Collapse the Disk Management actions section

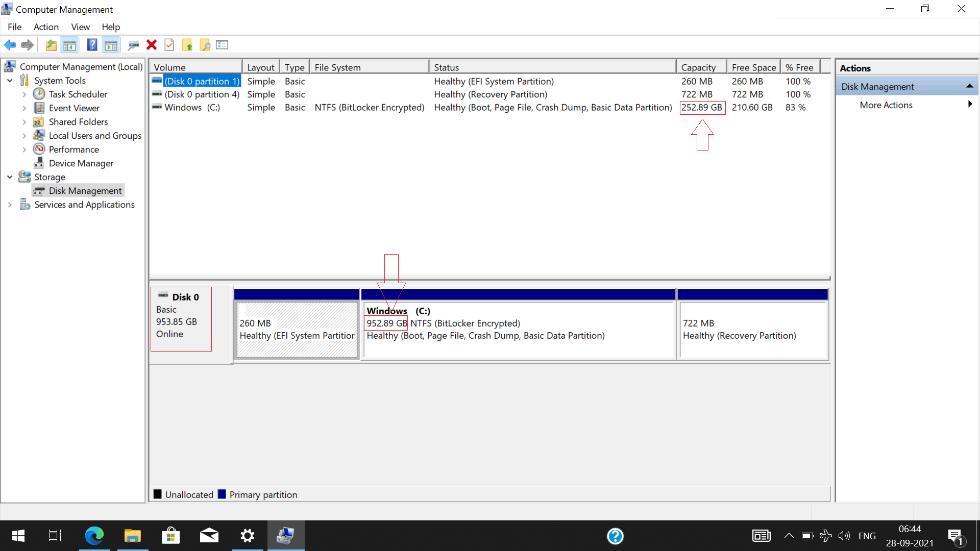coord(969,86)
